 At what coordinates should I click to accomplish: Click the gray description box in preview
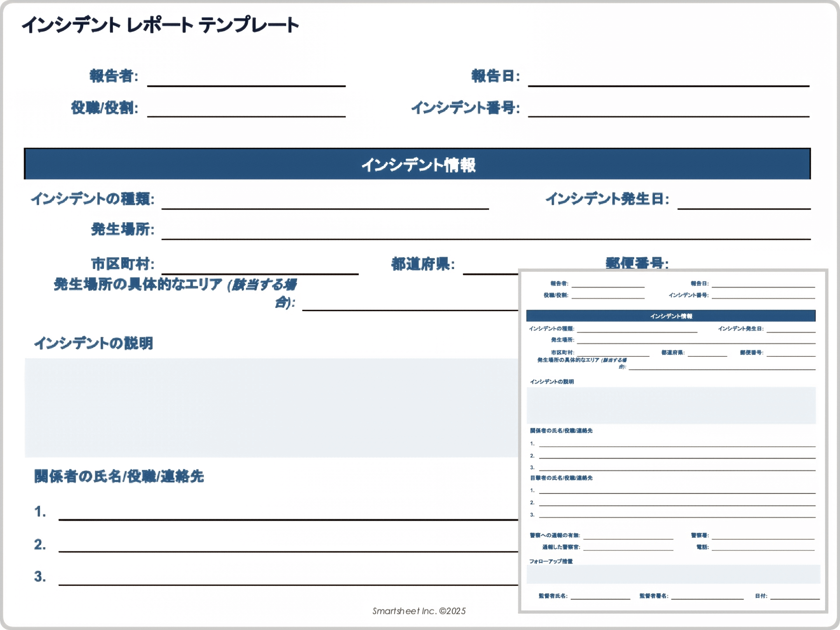[671, 405]
